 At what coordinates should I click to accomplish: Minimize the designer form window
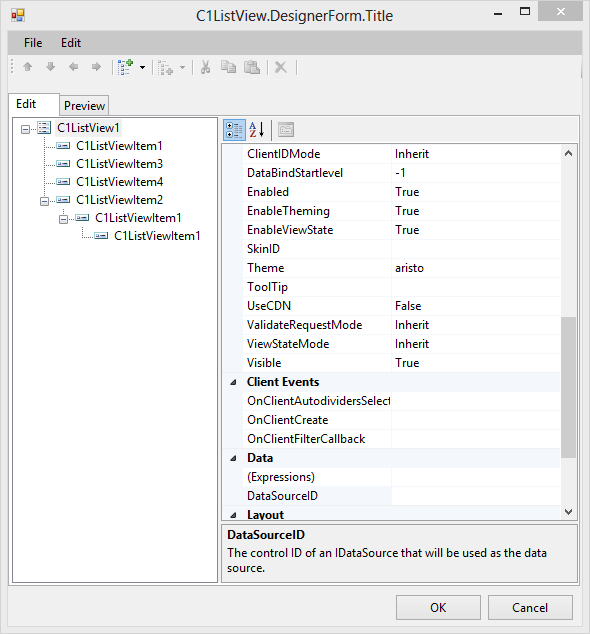point(498,13)
